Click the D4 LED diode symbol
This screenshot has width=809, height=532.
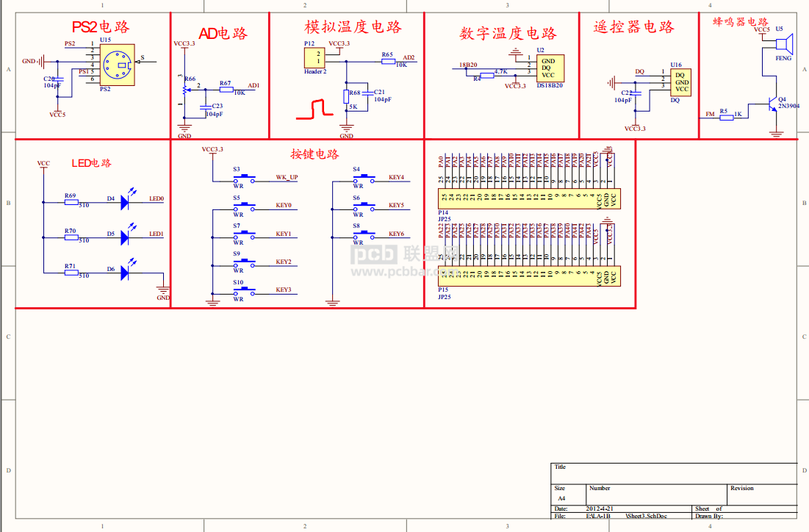(x=126, y=202)
